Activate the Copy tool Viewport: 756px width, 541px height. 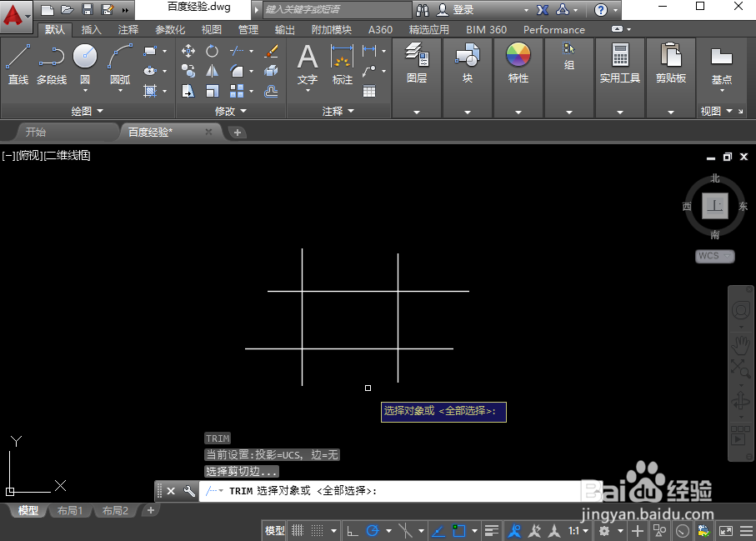click(188, 71)
